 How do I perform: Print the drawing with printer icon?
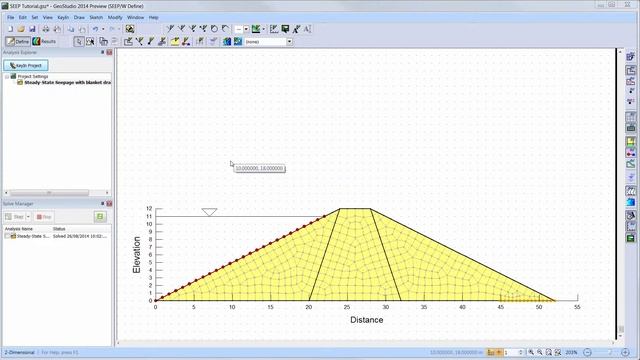pyautogui.click(x=46, y=29)
